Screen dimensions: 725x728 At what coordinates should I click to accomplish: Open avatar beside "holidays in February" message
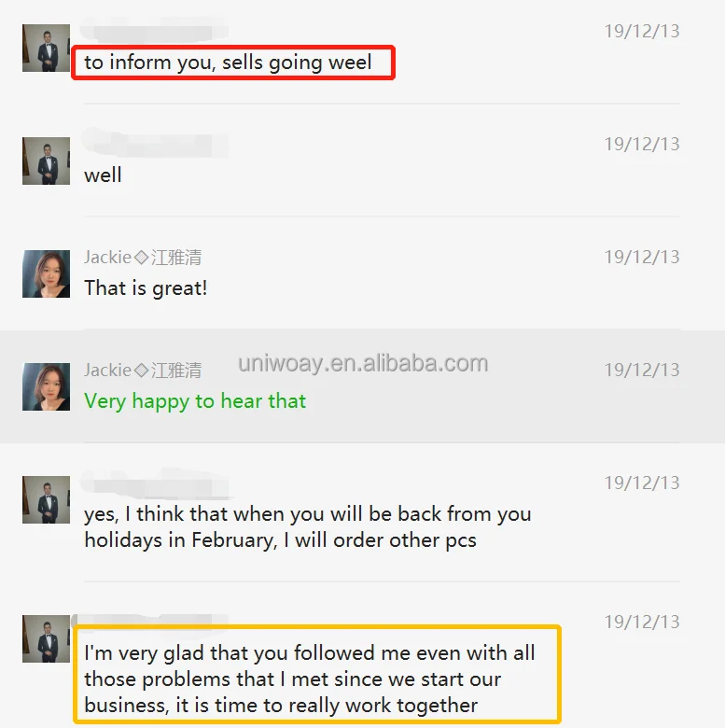(x=46, y=499)
